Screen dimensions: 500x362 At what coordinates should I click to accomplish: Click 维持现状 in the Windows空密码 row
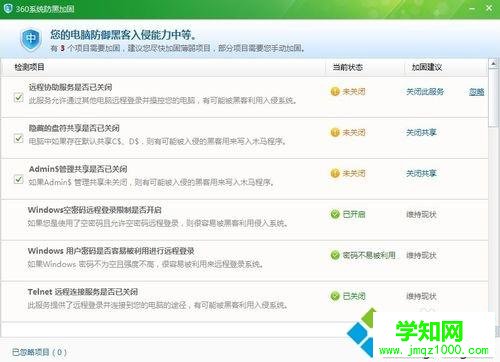click(x=421, y=214)
